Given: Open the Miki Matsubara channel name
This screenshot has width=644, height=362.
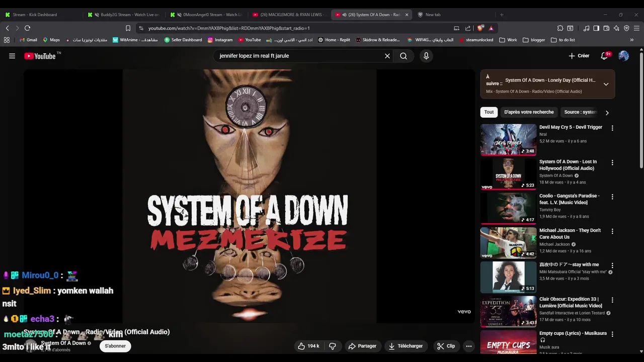Looking at the screenshot, I should [573, 272].
